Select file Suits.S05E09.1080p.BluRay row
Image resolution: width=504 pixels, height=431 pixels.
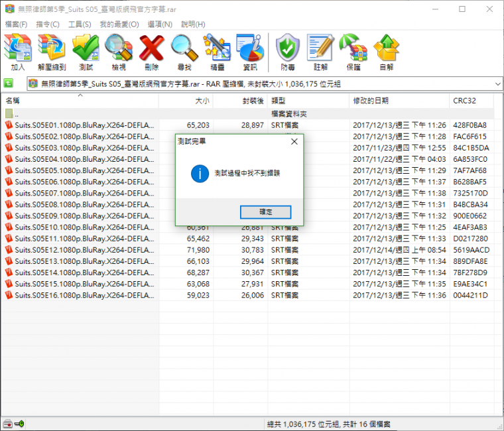[84, 215]
